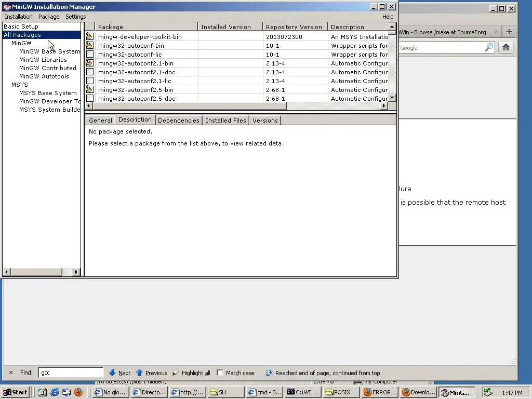Screen dimensions: 532x399
Task: Sort by the Installed Version column header
Action: 230,27
